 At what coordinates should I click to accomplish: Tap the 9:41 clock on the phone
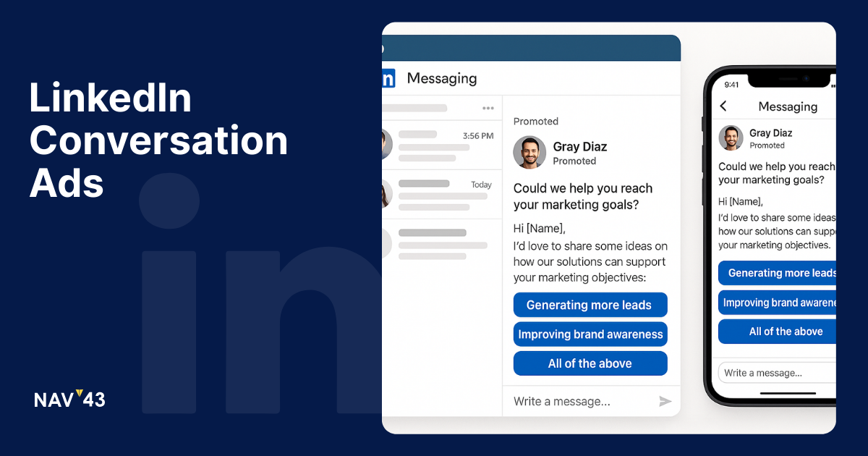731,85
